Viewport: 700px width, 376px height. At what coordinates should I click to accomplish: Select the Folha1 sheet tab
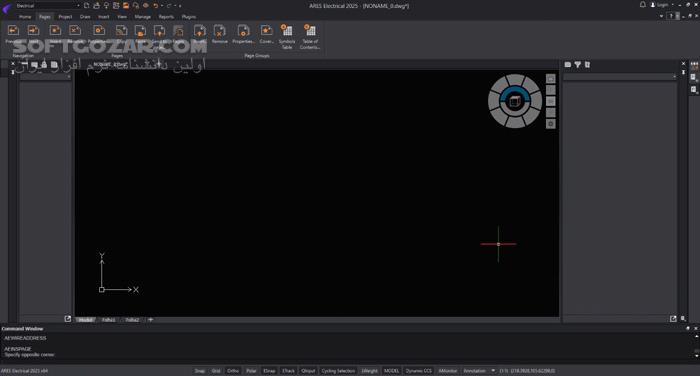(108, 320)
